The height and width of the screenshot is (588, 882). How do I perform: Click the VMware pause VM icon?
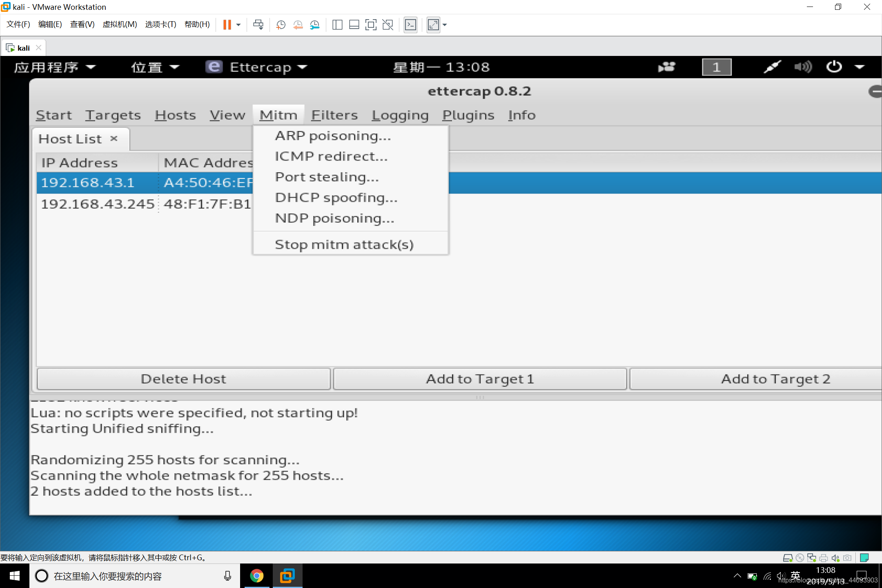pyautogui.click(x=227, y=24)
